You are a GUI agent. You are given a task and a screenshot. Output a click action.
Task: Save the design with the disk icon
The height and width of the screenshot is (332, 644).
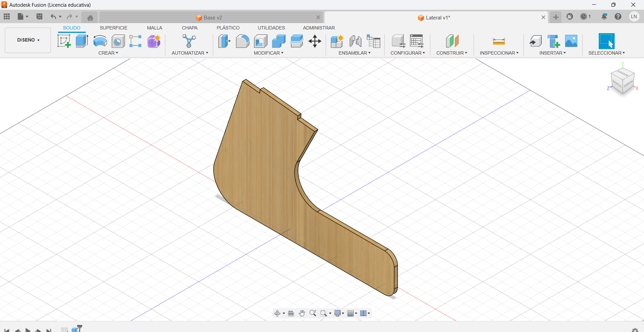click(x=39, y=16)
